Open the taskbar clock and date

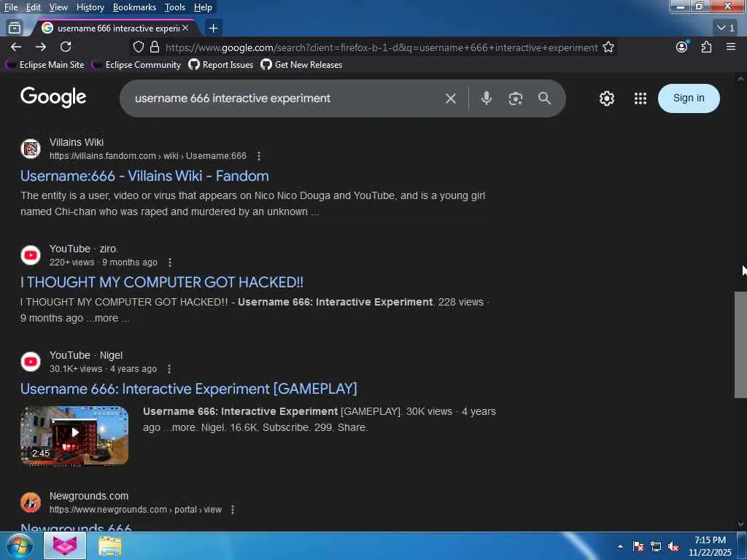[x=710, y=546]
